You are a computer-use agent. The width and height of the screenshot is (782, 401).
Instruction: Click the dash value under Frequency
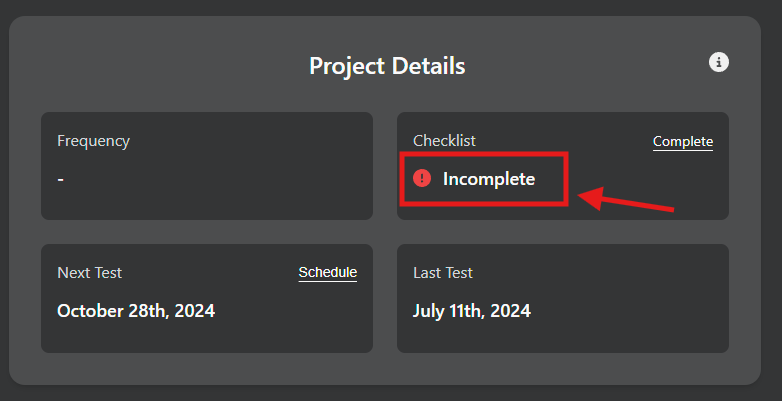tap(61, 179)
